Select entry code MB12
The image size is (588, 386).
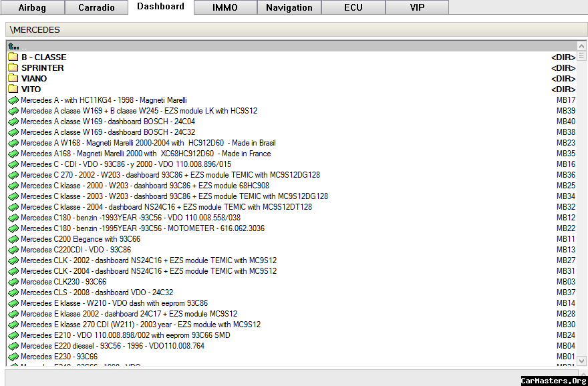[566, 218]
